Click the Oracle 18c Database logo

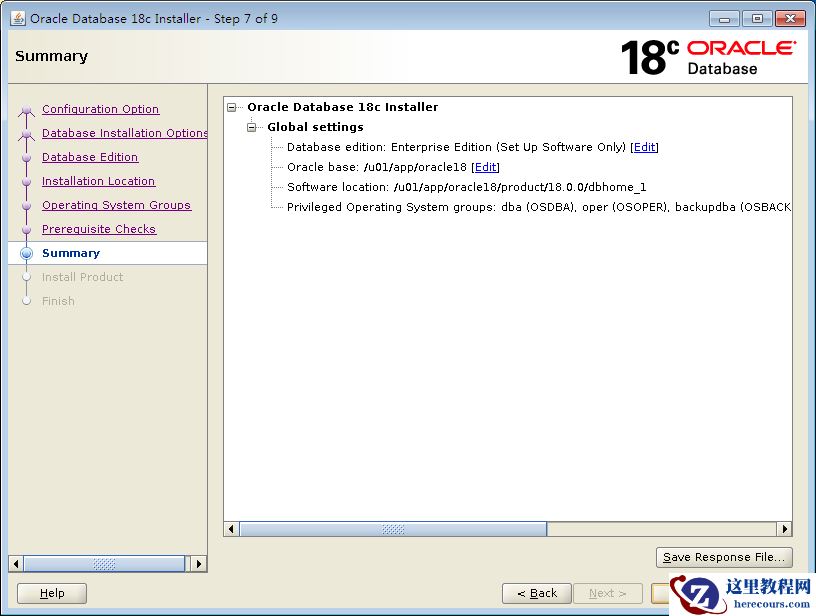[x=708, y=57]
